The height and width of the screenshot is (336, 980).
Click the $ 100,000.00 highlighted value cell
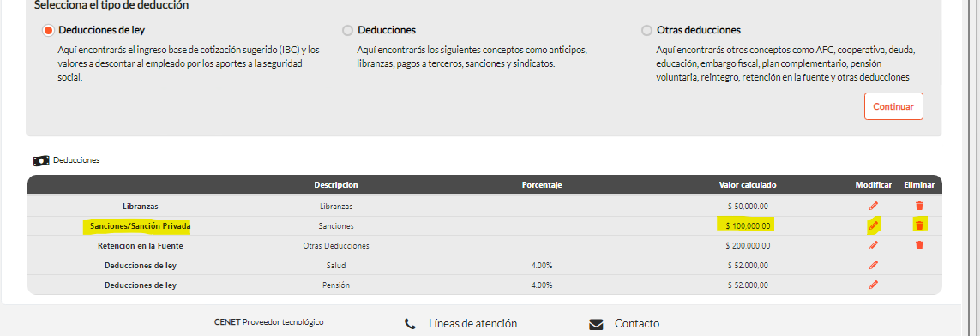click(x=748, y=225)
